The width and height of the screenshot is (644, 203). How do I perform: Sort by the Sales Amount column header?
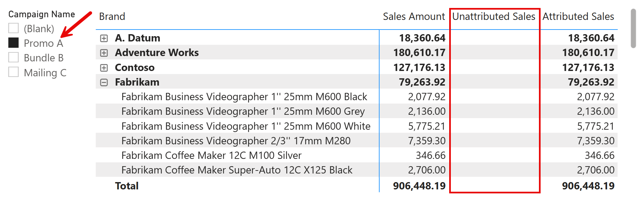[x=414, y=17]
